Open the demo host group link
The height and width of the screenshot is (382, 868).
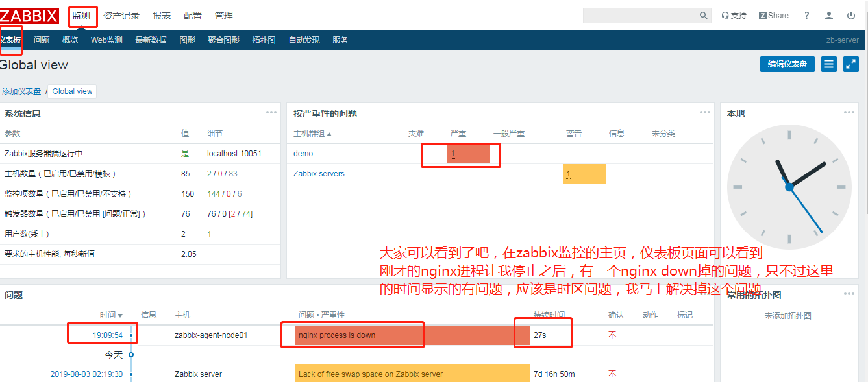(303, 154)
